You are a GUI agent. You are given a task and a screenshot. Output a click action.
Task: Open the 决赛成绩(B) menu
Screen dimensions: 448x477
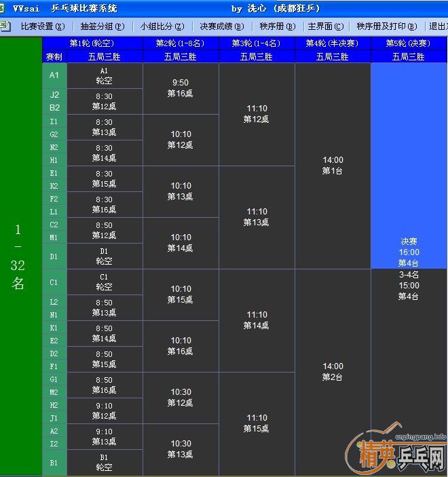[x=222, y=26]
